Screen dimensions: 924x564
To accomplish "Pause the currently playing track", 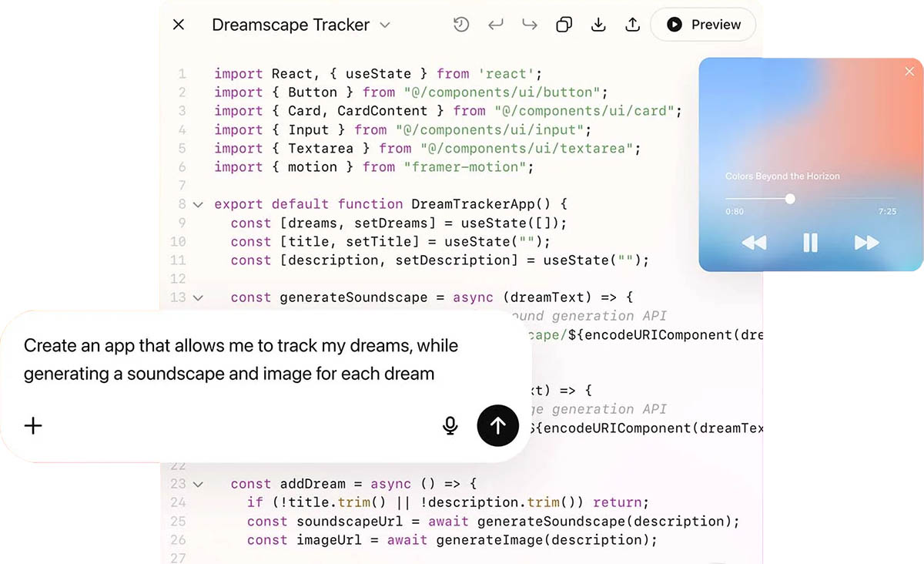I will (810, 243).
